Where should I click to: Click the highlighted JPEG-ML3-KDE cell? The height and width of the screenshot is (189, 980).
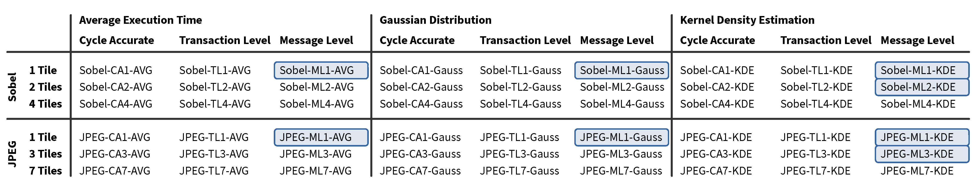coord(922,154)
